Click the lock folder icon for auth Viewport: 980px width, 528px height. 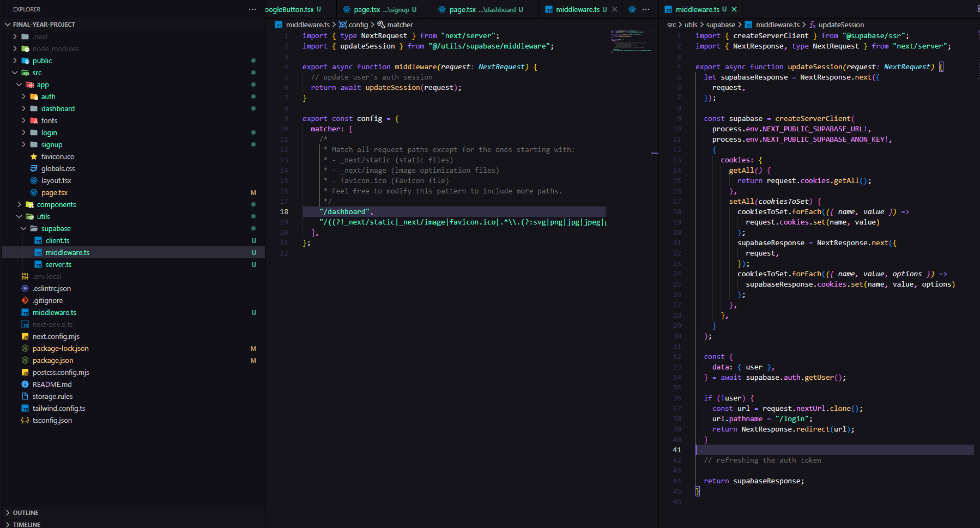click(34, 97)
